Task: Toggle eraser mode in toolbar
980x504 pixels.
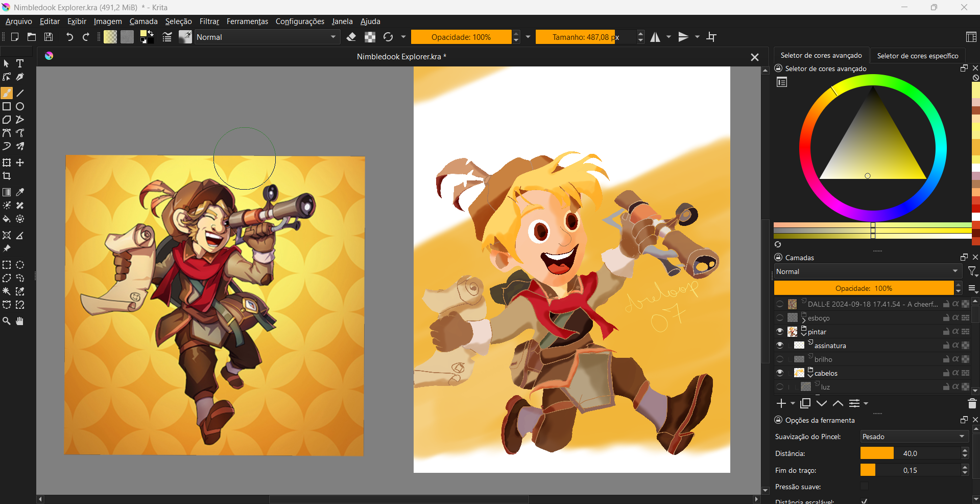Action: point(351,37)
